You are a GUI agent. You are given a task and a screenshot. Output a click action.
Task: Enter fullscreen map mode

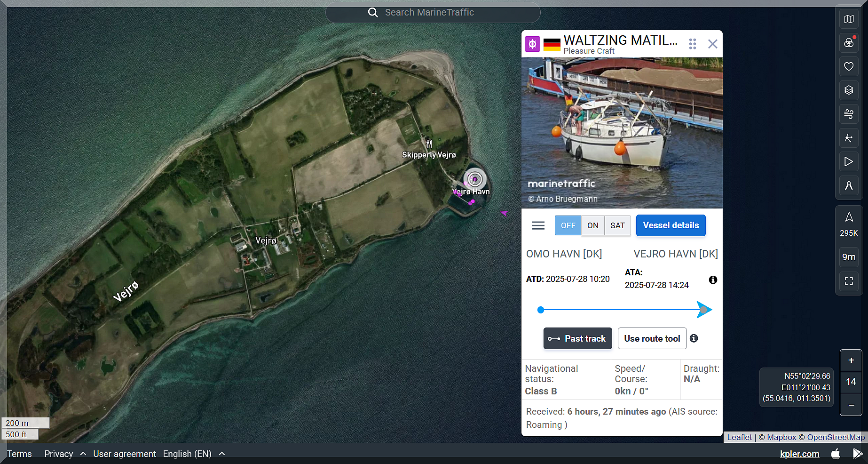pos(849,281)
